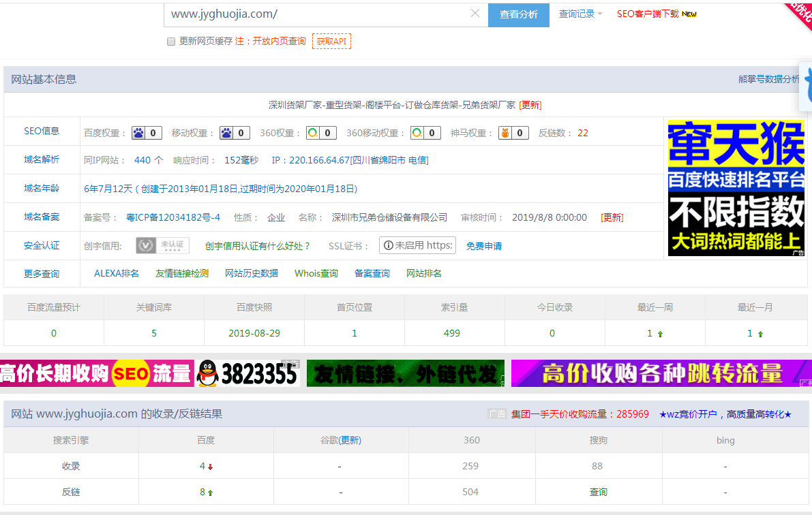
Task: Open the 查询记录 dropdown
Action: (x=580, y=14)
